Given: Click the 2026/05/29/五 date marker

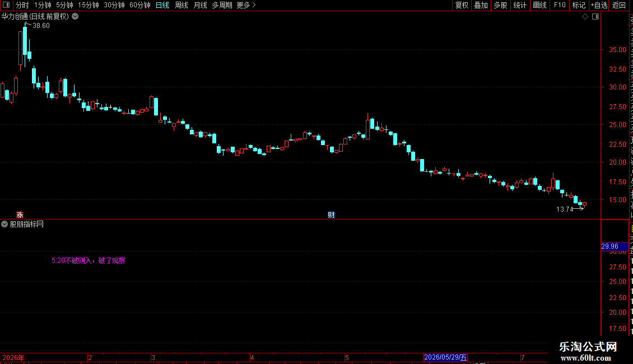Looking at the screenshot, I should (x=446, y=357).
